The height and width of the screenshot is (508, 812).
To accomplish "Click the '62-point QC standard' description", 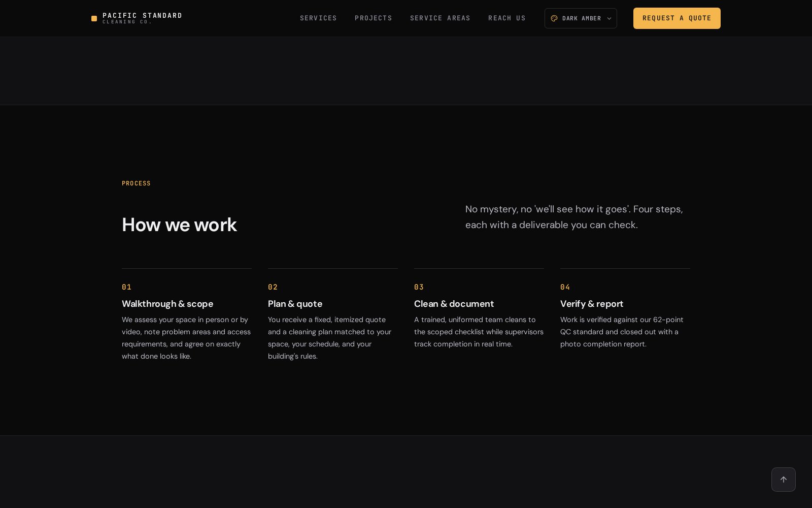I will pyautogui.click(x=622, y=332).
